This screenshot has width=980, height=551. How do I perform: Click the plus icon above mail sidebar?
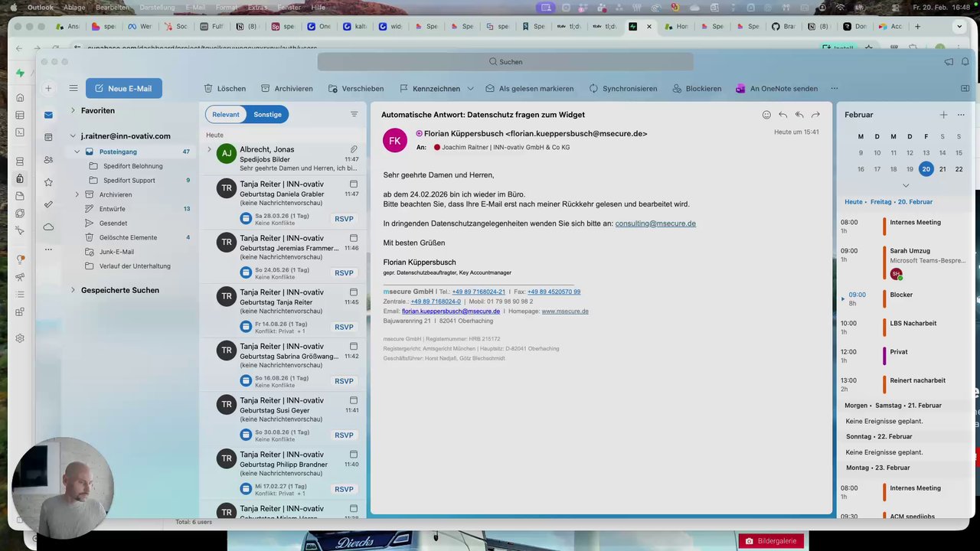tap(48, 88)
